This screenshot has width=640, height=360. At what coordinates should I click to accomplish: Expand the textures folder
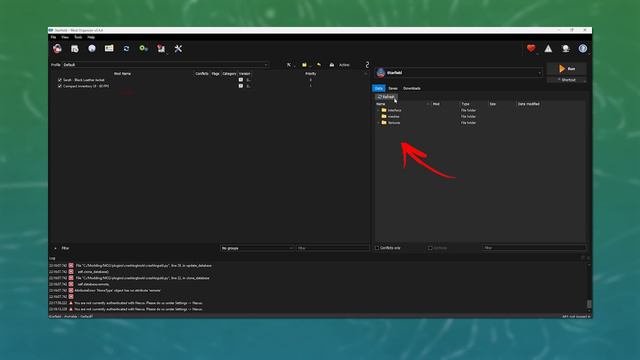click(x=378, y=122)
